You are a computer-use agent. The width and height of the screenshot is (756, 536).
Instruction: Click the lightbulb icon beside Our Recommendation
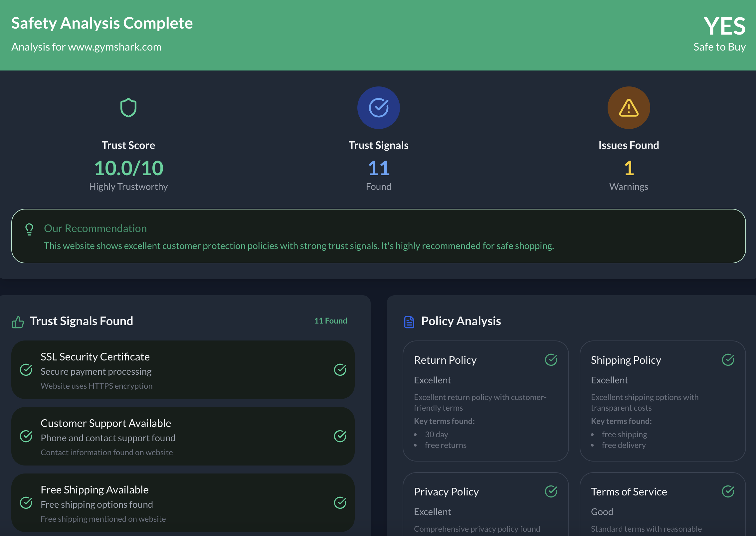click(x=29, y=229)
